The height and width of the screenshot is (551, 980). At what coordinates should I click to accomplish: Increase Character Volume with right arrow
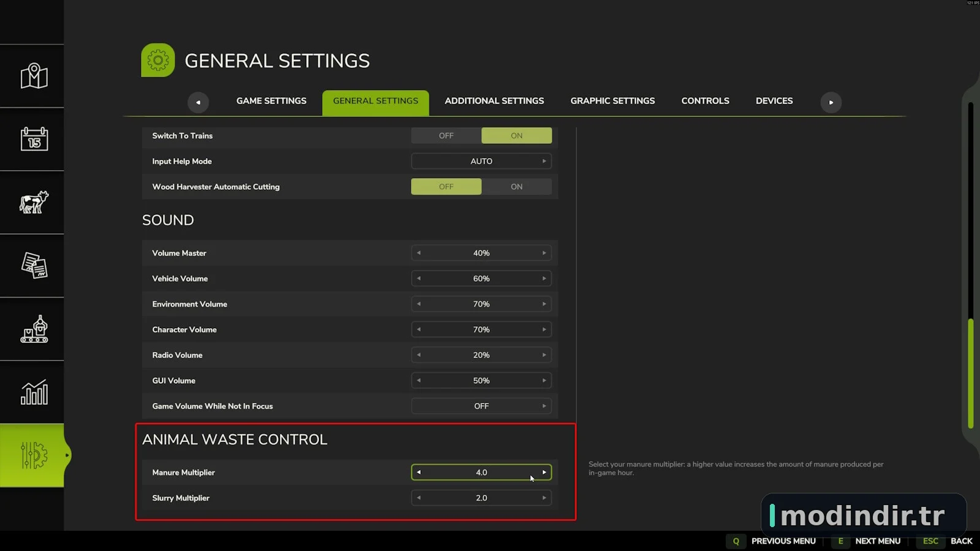544,329
